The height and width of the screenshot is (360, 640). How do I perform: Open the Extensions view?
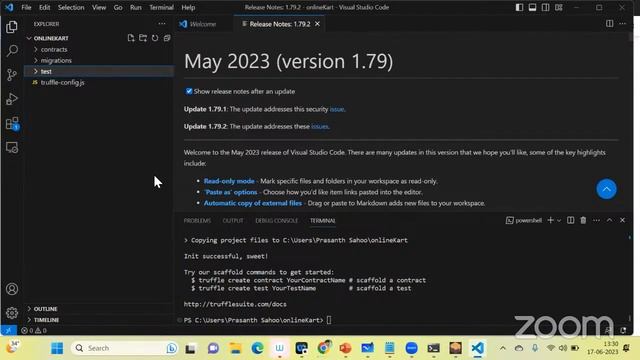(12, 123)
